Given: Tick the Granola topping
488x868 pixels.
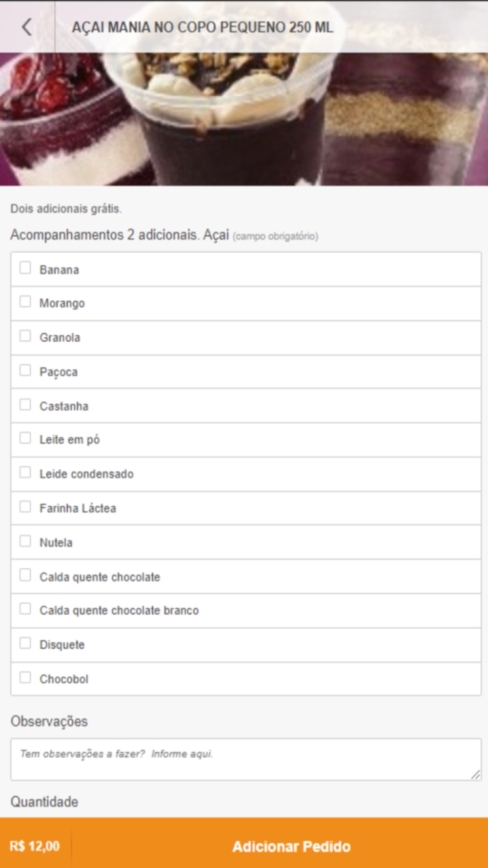Looking at the screenshot, I should point(25,336).
